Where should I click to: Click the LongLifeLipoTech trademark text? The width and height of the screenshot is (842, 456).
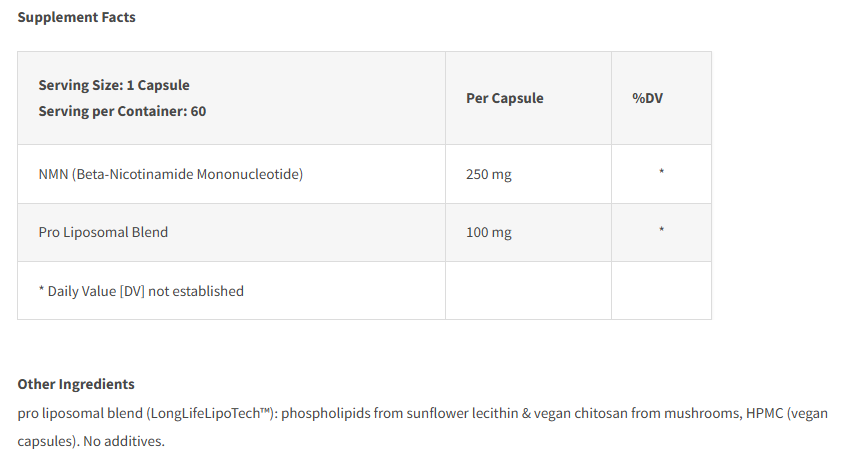coord(210,413)
